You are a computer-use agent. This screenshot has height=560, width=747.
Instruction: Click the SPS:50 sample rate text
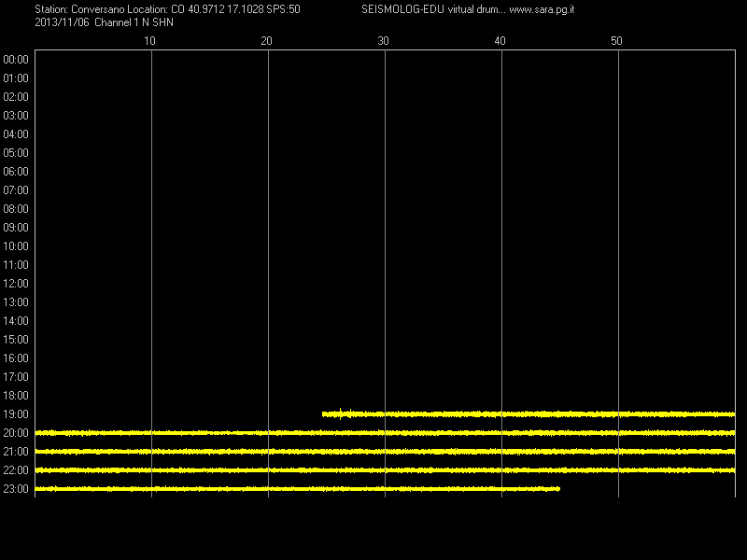coord(284,9)
